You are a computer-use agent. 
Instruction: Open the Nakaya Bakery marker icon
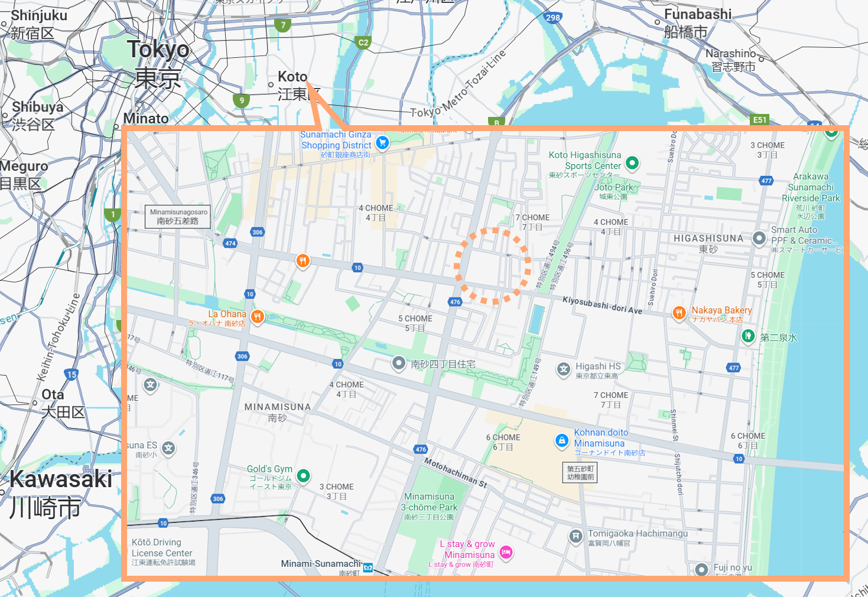coord(679,312)
